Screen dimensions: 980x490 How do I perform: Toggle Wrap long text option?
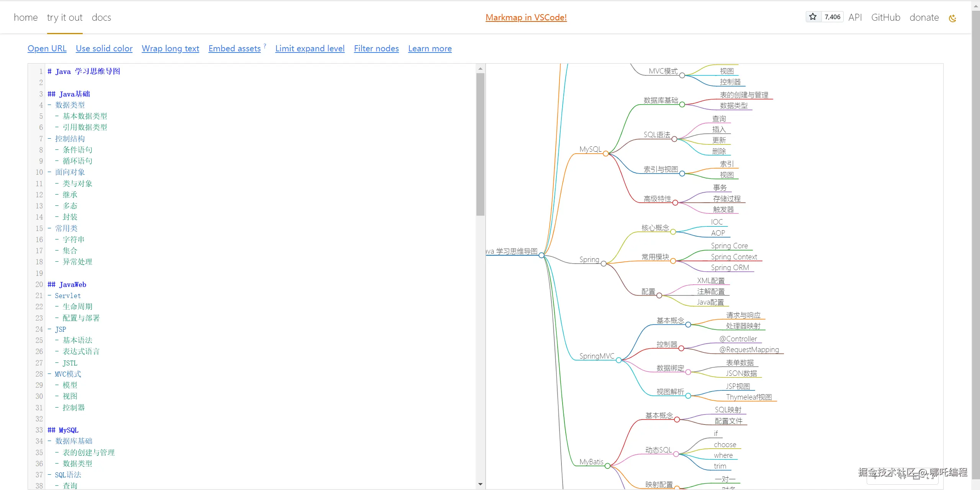[170, 49]
